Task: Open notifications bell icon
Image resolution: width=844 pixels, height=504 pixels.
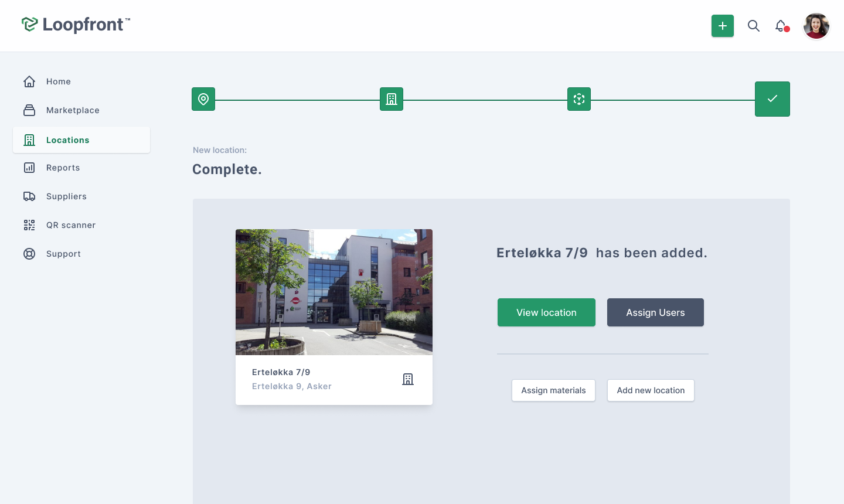Action: point(781,26)
